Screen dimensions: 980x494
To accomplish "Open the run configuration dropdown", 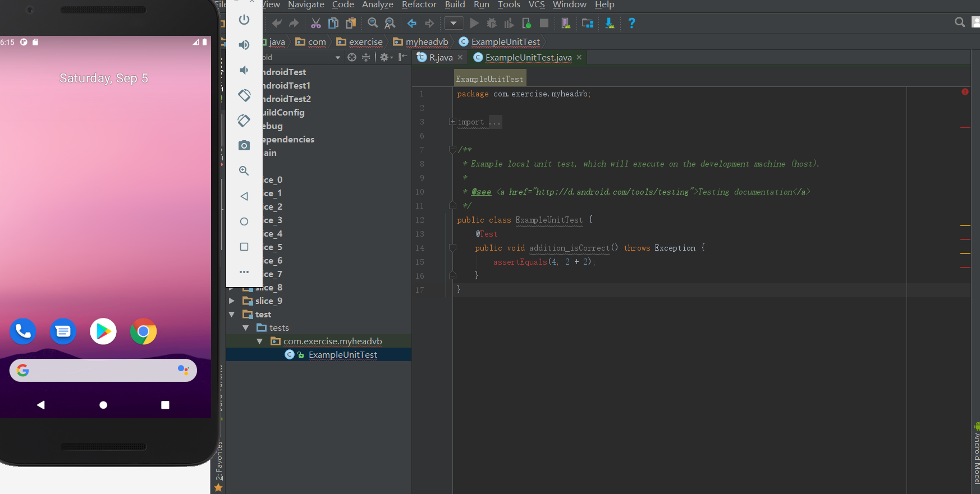I will tap(454, 23).
